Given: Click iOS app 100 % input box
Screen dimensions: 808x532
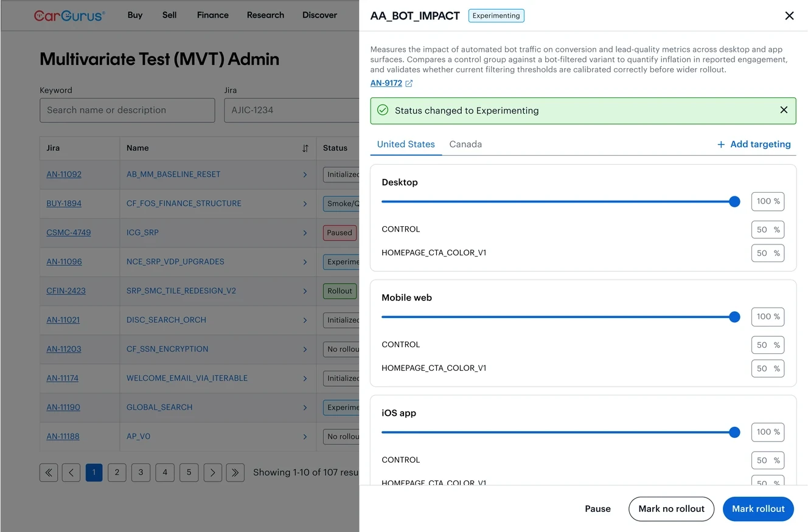Looking at the screenshot, I should tap(768, 432).
